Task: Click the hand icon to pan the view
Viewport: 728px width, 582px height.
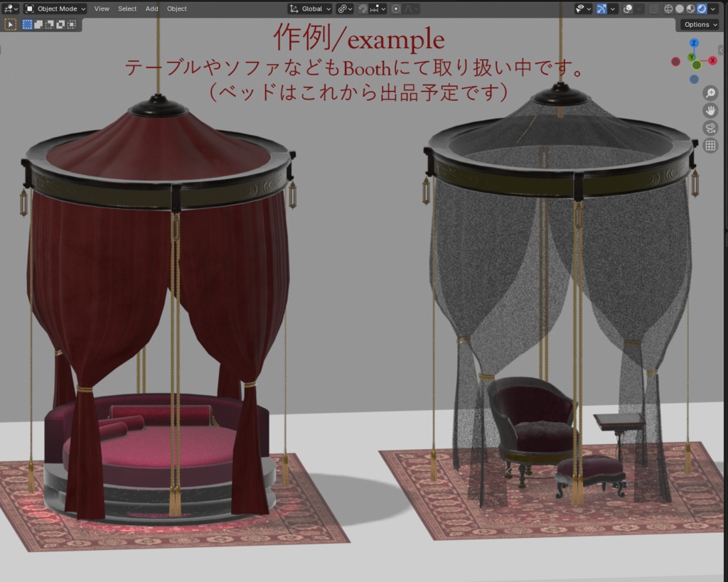Action: click(x=710, y=110)
